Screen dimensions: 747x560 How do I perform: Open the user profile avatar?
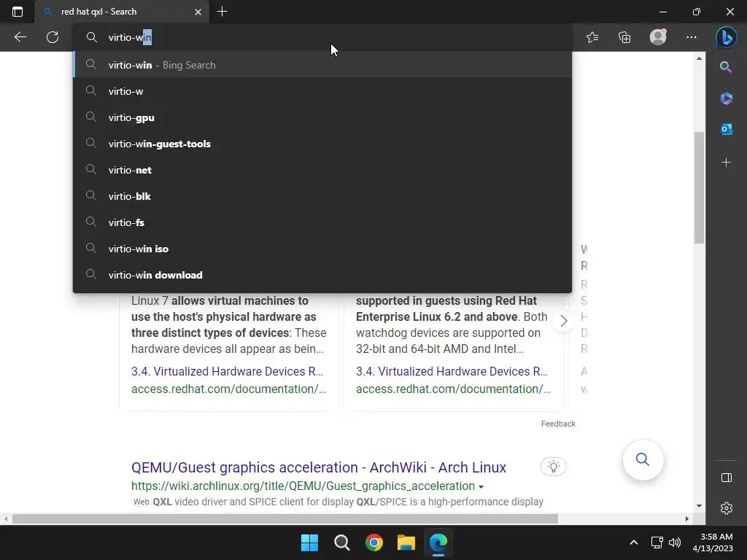pyautogui.click(x=658, y=37)
